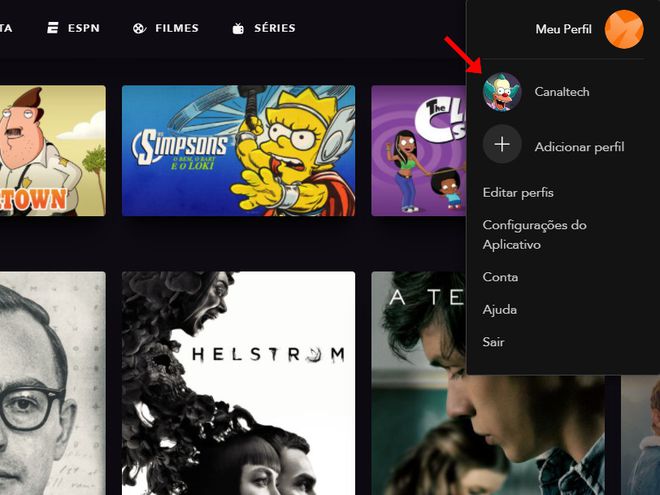The height and width of the screenshot is (495, 660).
Task: Click the ESPN stacked-bars icon
Action: pyautogui.click(x=53, y=28)
